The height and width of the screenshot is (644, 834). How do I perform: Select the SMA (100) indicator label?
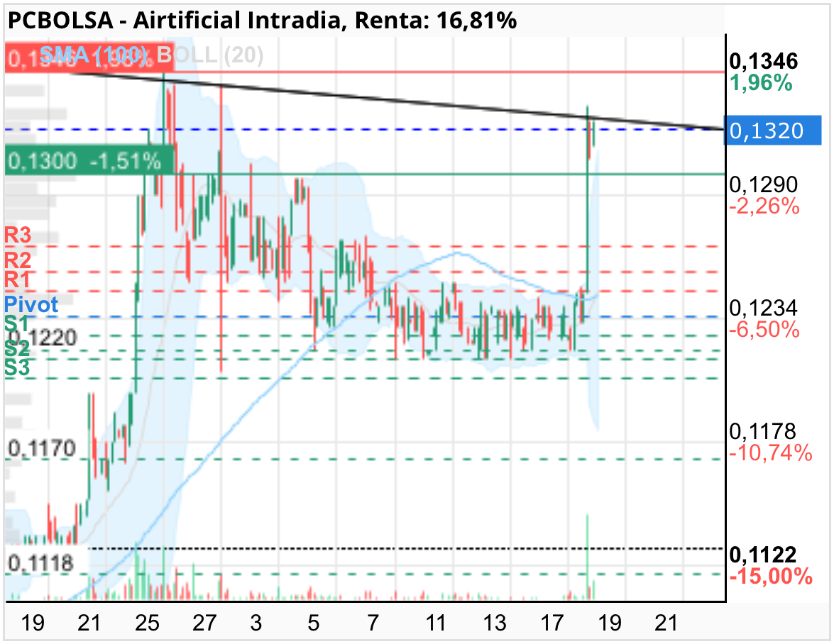[94, 54]
